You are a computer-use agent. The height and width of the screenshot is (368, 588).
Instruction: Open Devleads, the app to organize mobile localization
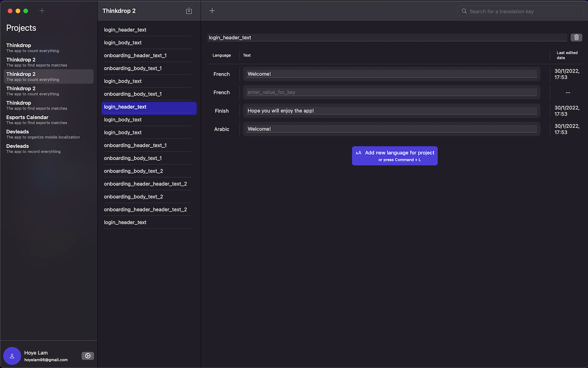tap(49, 134)
